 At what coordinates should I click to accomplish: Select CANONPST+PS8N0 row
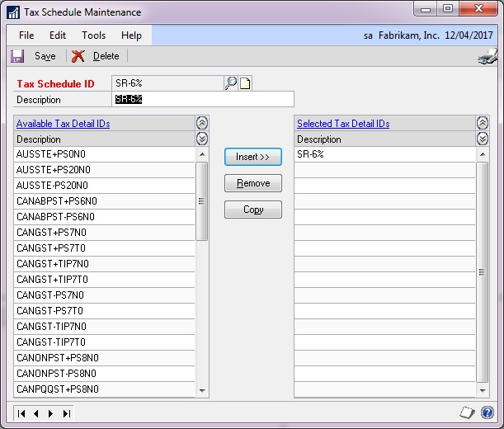pyautogui.click(x=105, y=358)
